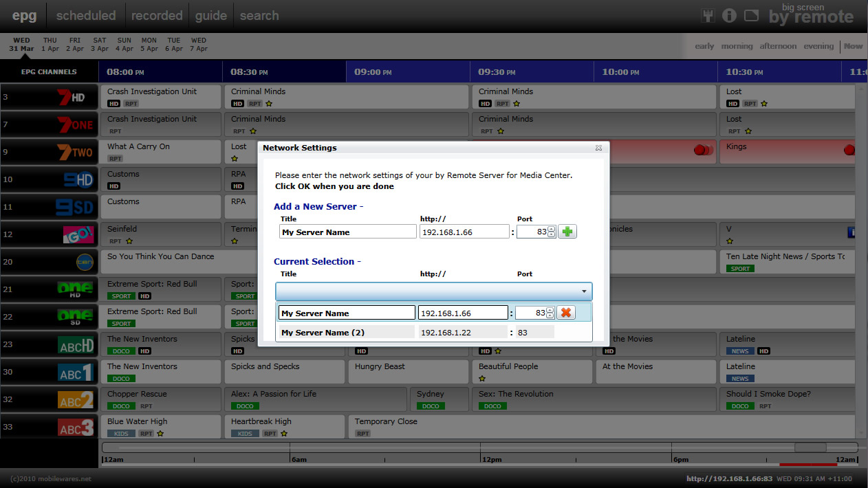This screenshot has width=868, height=488.
Task: Open Hungry Beast program
Action: (x=408, y=372)
